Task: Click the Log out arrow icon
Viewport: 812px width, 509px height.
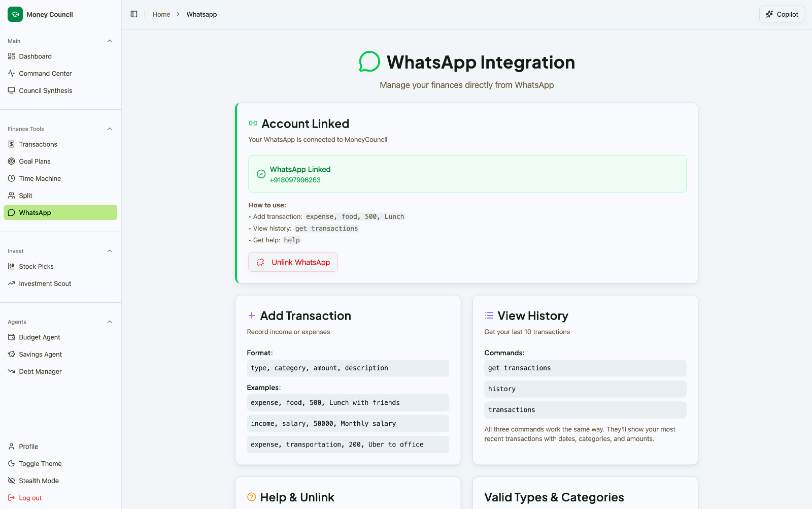Action: pyautogui.click(x=12, y=498)
